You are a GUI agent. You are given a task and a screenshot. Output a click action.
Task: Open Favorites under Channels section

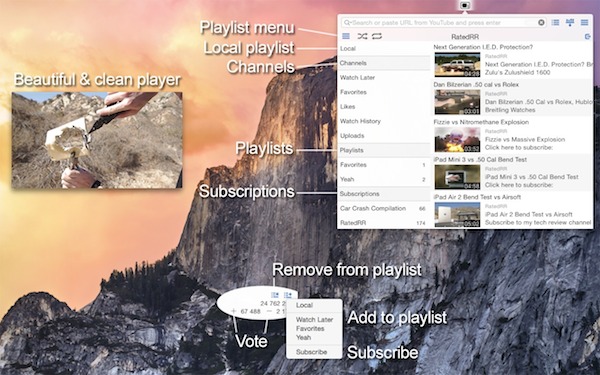click(x=384, y=92)
